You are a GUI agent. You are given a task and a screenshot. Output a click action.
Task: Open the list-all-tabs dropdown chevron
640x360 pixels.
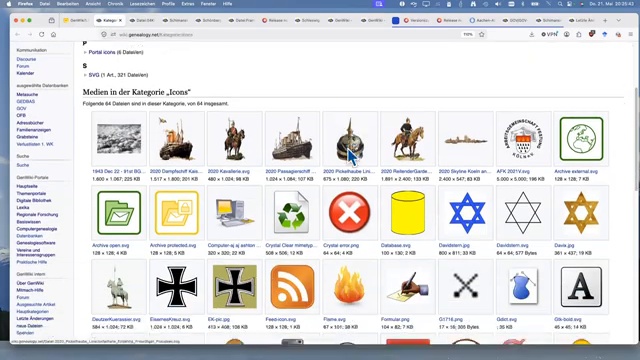[x=618, y=20]
